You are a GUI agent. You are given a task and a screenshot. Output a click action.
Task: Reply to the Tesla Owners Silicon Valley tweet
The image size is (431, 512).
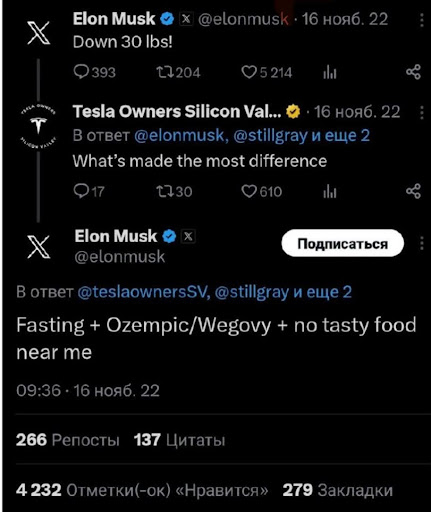coord(89,192)
